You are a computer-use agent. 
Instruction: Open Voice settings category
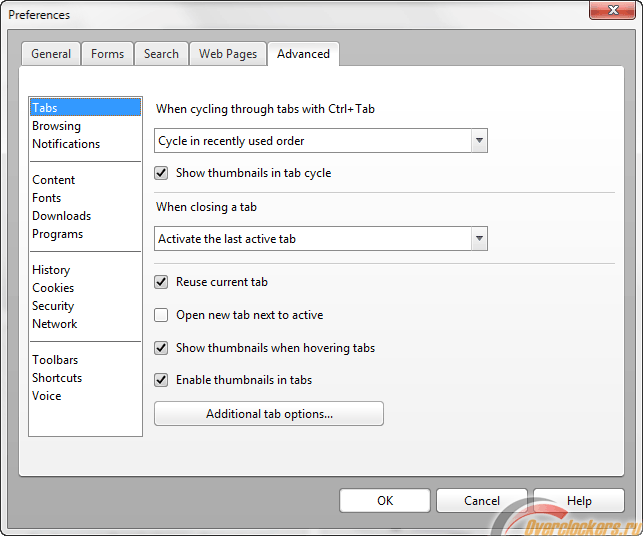point(85,396)
